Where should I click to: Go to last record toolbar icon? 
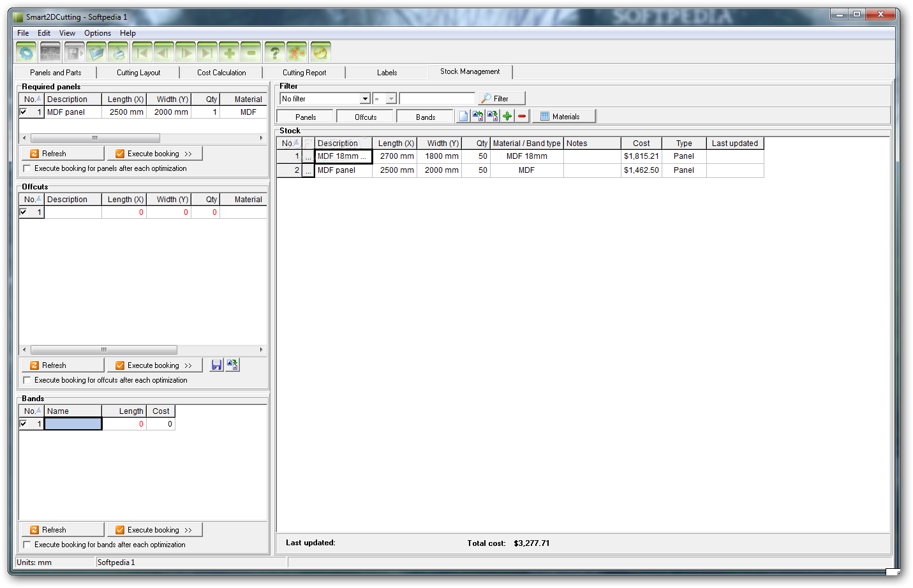pos(207,52)
